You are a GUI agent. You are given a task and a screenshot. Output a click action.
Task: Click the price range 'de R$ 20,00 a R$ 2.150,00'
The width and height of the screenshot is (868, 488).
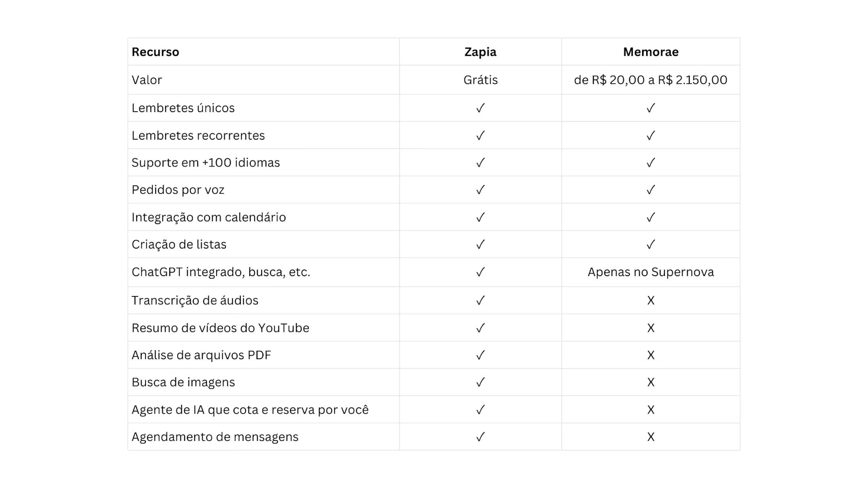point(651,80)
